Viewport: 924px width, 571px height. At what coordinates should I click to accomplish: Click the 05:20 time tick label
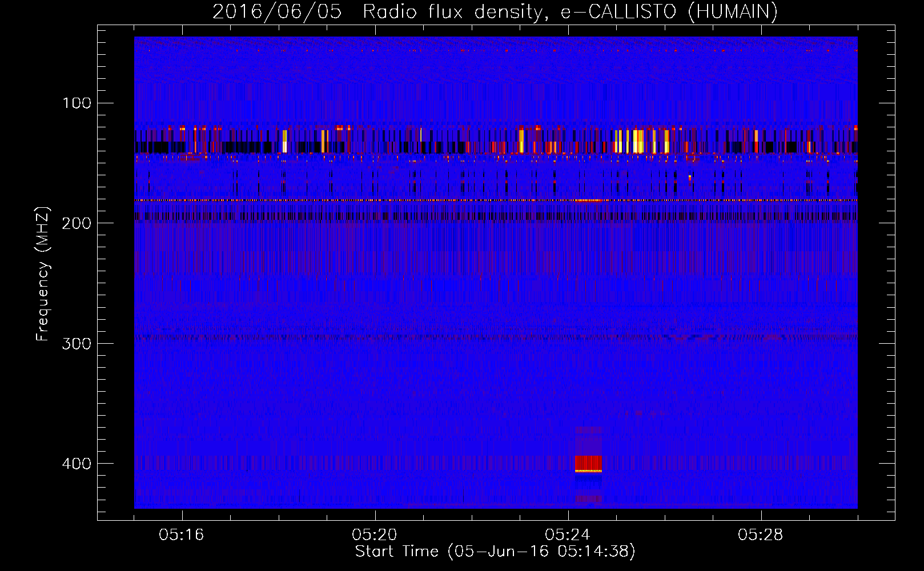click(375, 535)
